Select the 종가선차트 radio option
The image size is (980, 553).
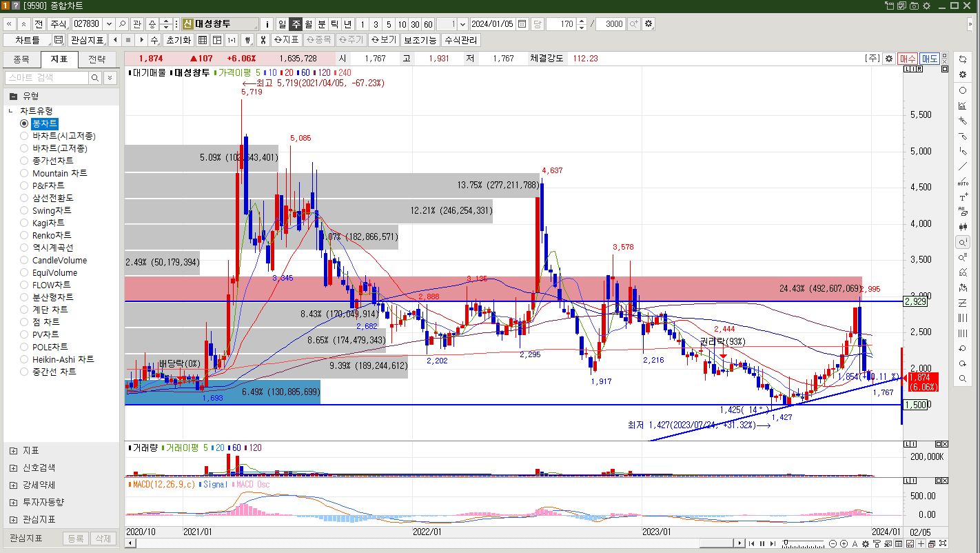coord(24,161)
